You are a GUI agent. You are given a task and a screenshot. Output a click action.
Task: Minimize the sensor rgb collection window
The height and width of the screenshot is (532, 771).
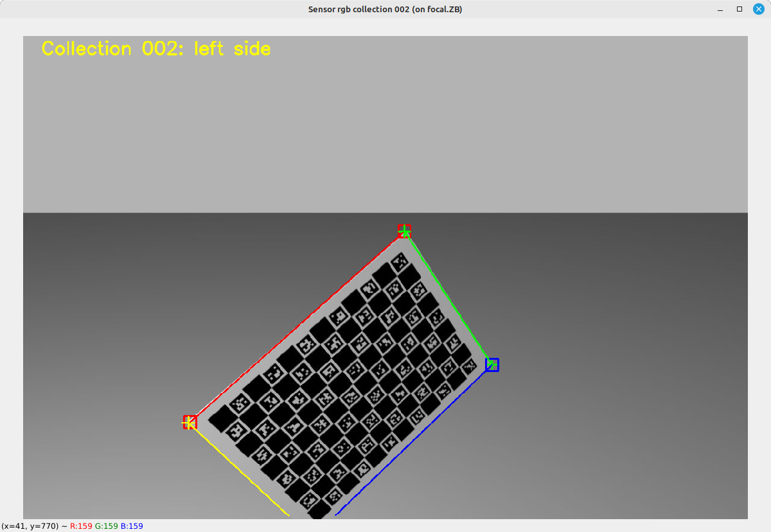pyautogui.click(x=720, y=9)
